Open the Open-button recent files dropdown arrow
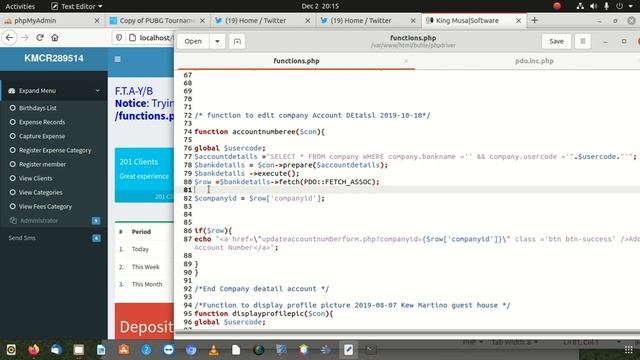 coord(217,41)
